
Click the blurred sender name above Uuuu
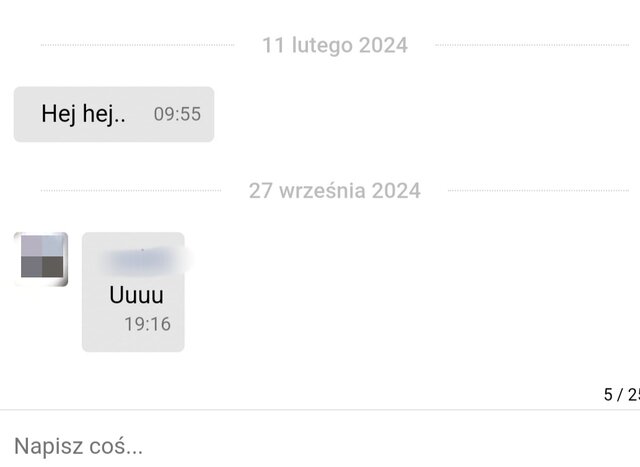tap(143, 260)
